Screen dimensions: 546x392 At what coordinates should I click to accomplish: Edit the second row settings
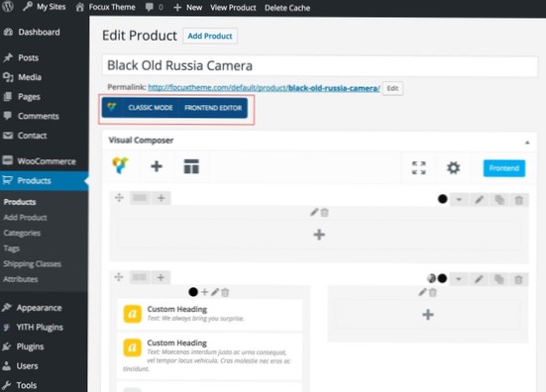pos(479,279)
